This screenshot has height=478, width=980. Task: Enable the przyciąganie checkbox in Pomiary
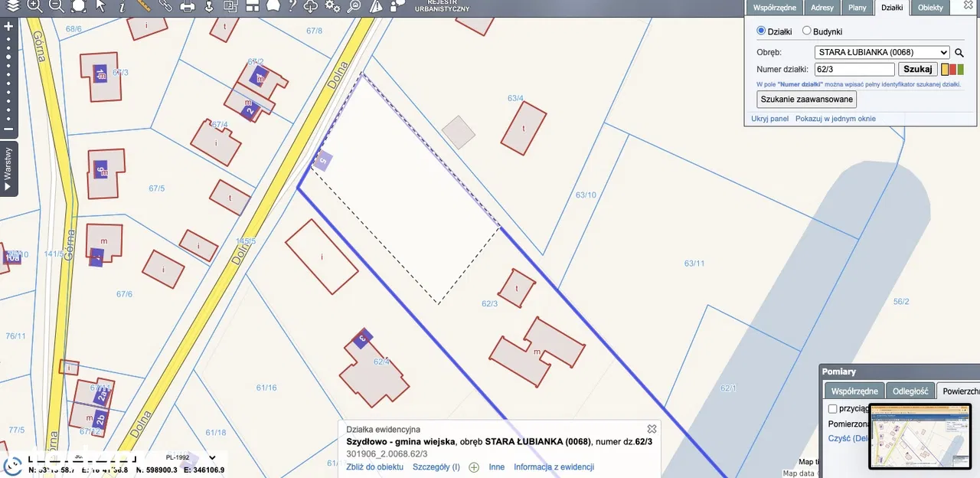tap(833, 409)
